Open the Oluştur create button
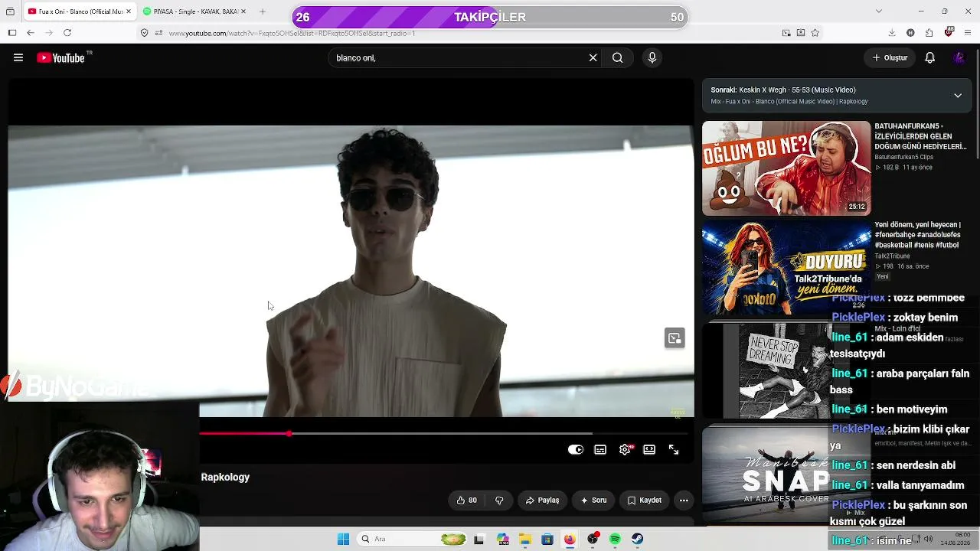 tap(890, 57)
